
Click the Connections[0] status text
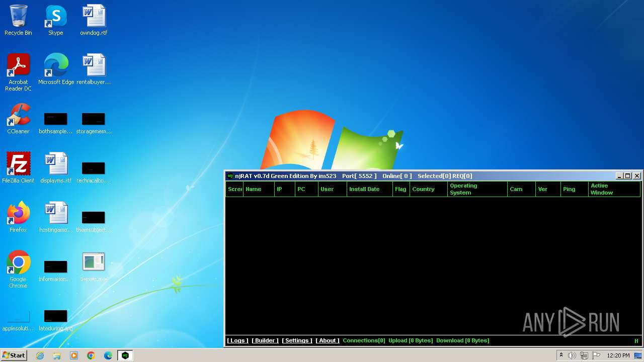(364, 340)
